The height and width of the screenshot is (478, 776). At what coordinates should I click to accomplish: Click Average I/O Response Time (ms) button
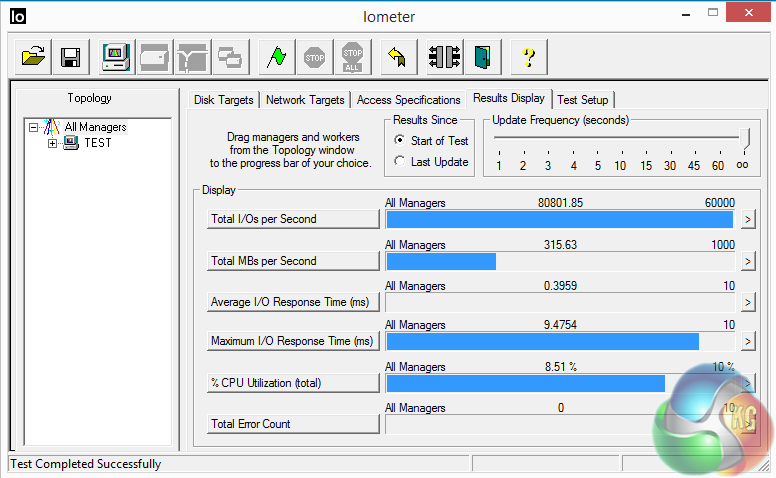point(293,302)
